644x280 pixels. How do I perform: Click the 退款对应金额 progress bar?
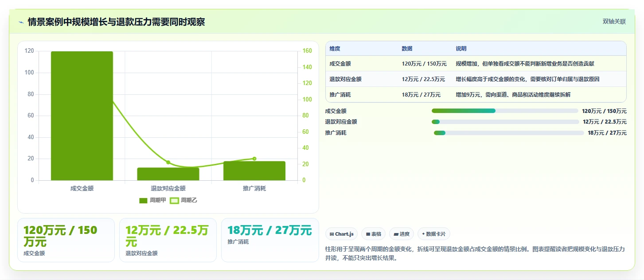(505, 122)
